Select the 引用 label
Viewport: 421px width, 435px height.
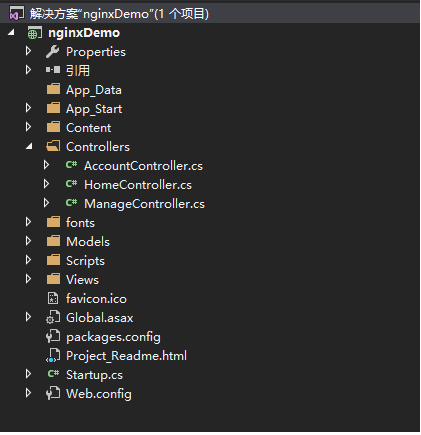pos(78,71)
